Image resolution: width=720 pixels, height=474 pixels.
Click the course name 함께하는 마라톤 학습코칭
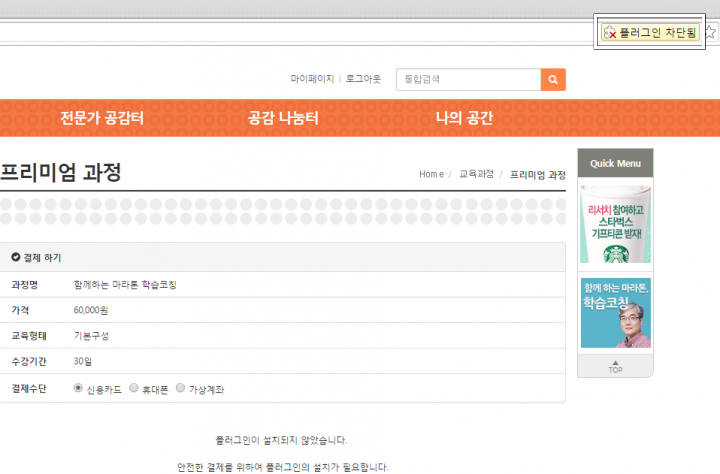pyautogui.click(x=125, y=285)
